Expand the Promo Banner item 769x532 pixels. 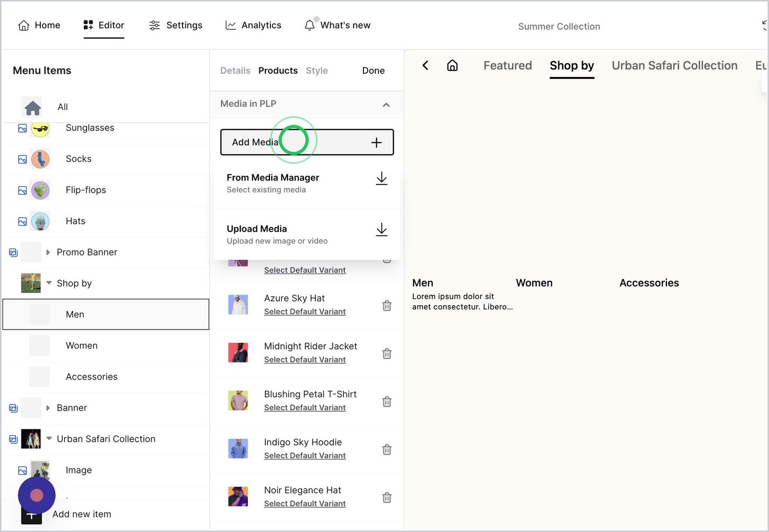coord(48,252)
